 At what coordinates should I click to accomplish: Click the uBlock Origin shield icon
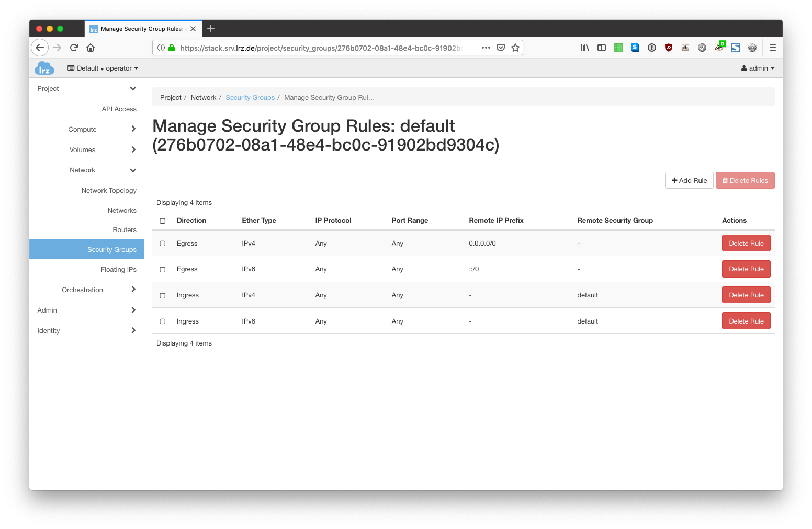(668, 48)
